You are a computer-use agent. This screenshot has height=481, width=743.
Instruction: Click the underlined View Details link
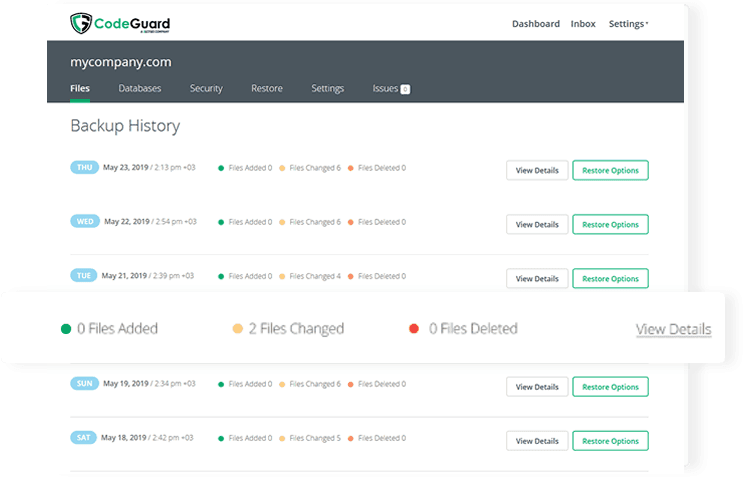point(673,329)
